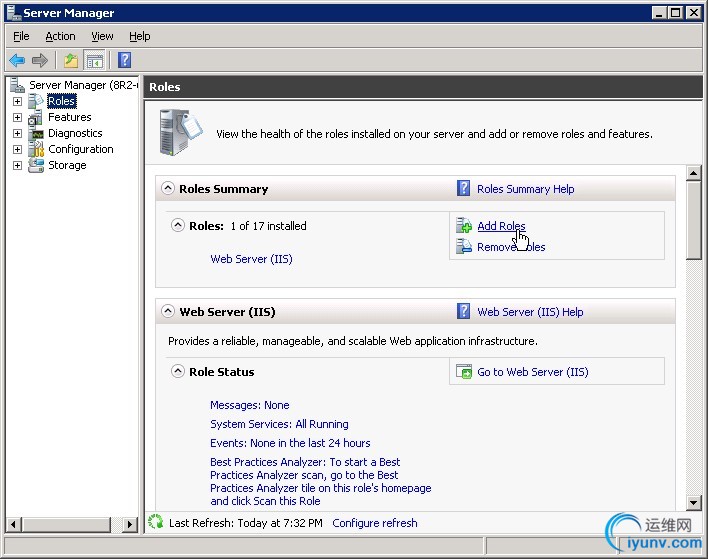Click the Features tree node icon
Screen dimensions: 708x559
[x=36, y=117]
